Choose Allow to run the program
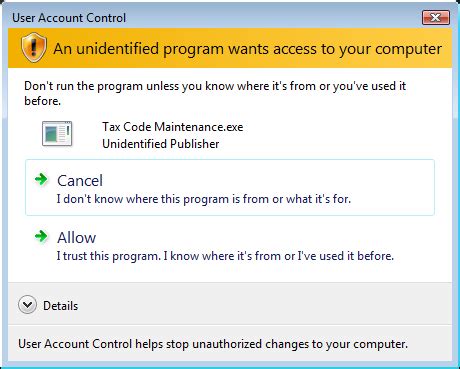This screenshot has height=369, width=460. pyautogui.click(x=230, y=245)
